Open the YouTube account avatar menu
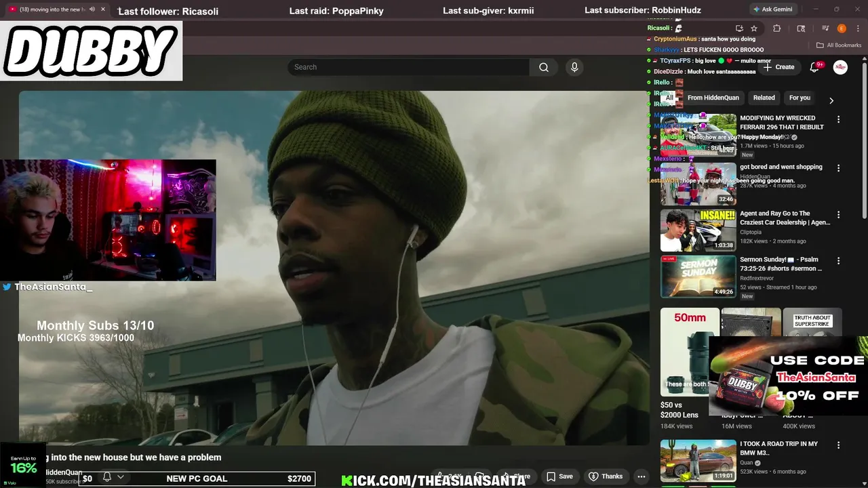This screenshot has height=488, width=868. click(840, 67)
